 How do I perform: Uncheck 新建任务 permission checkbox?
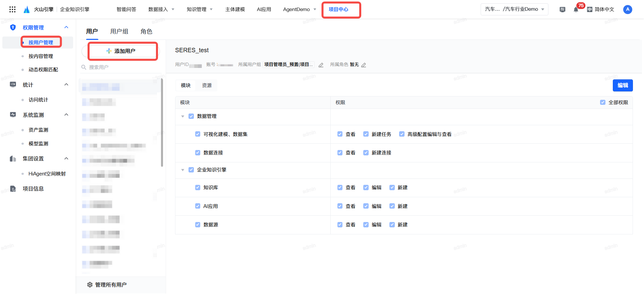click(366, 134)
